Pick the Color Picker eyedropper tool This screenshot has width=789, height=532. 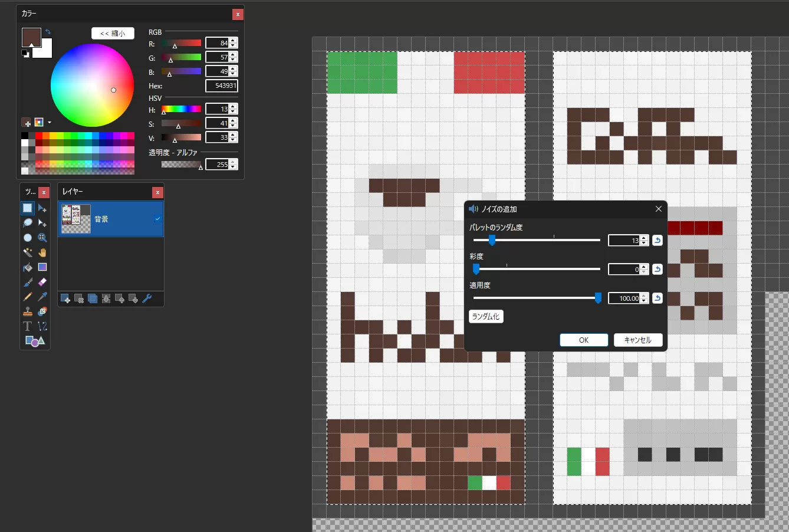coord(42,297)
